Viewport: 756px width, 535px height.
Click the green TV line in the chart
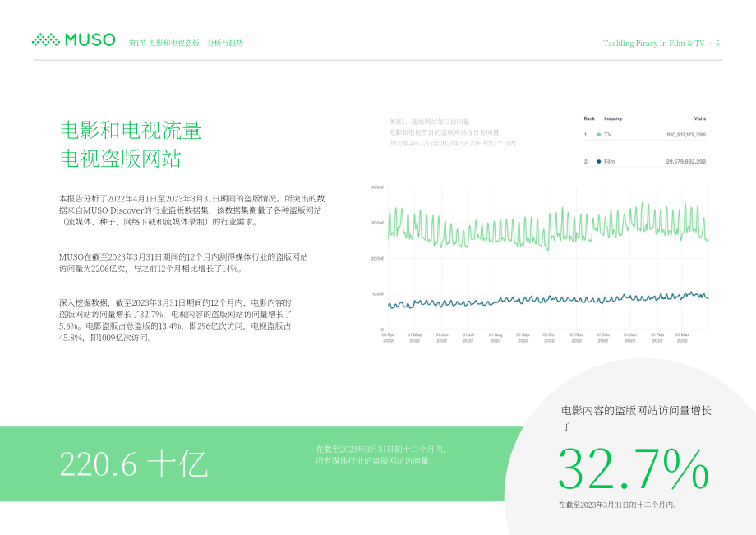(548, 228)
